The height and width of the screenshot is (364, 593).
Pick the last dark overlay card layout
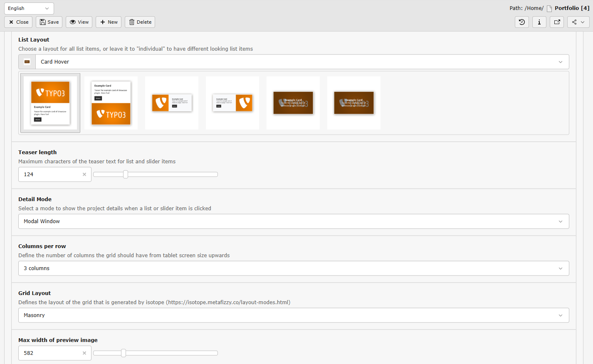click(x=354, y=103)
